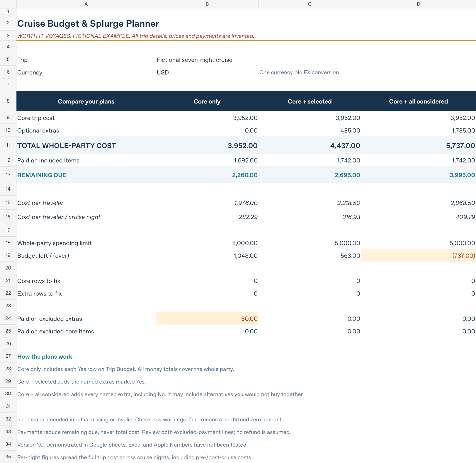This screenshot has height=463, width=476.
Task: Select budget left value 1,048.00
Action: [207, 255]
